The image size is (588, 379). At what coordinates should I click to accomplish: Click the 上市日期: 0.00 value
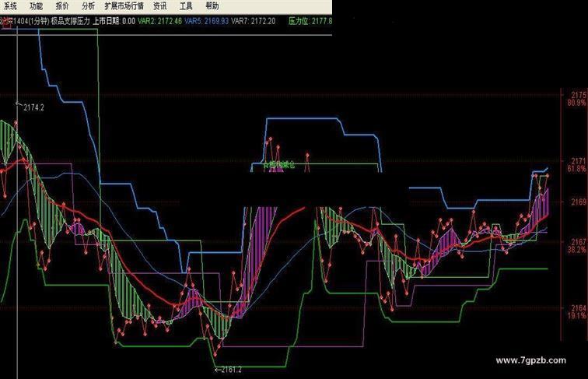click(x=114, y=21)
